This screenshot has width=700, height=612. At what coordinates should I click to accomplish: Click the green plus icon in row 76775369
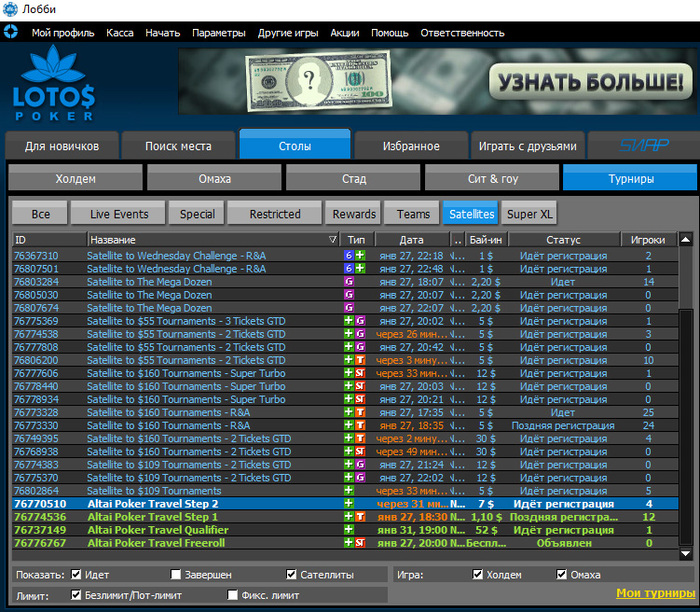[349, 321]
